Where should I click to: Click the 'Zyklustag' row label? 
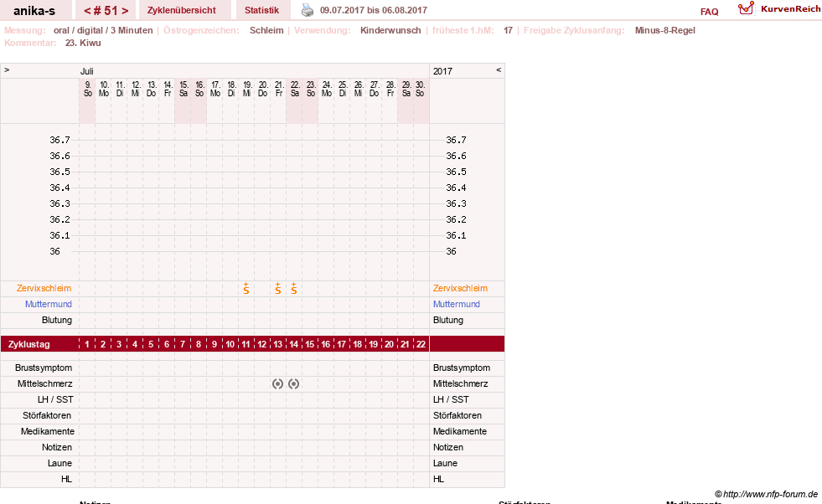[29, 344]
